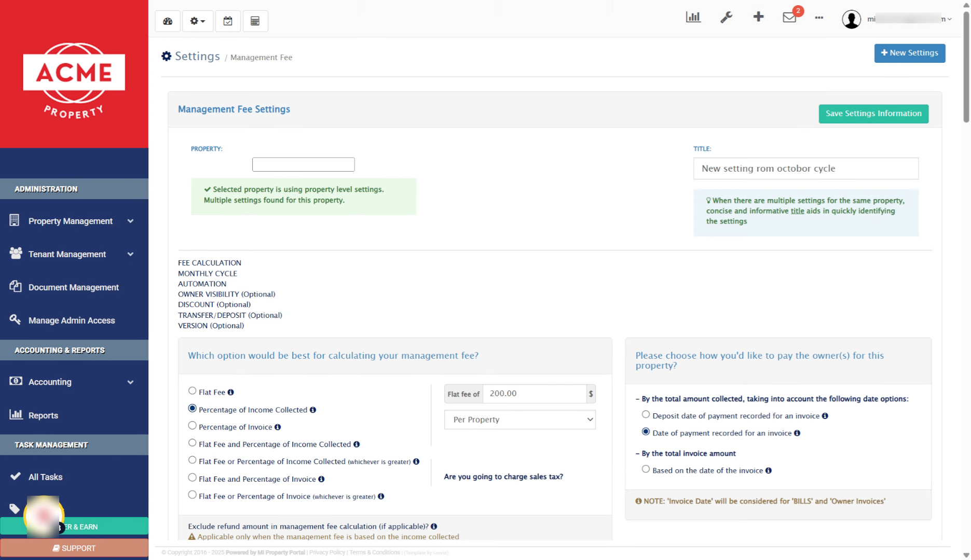The image size is (971, 560).
Task: Click the New Settings button
Action: 909,53
